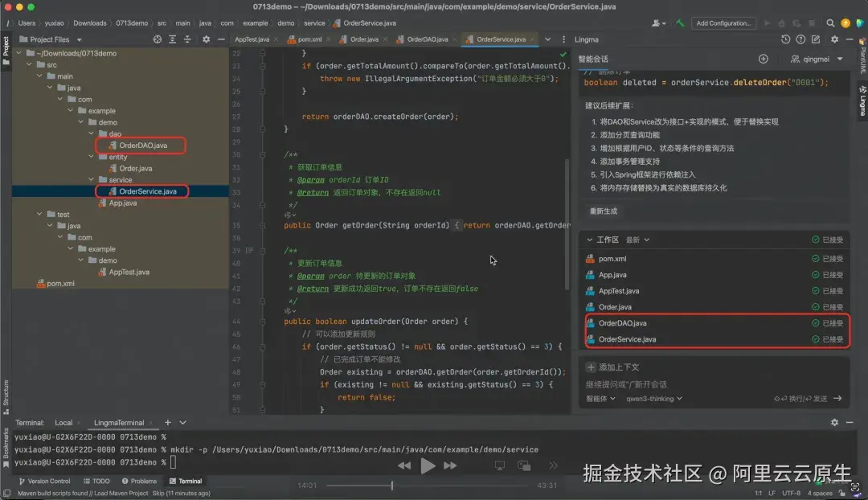Hide terminal panel with minus icon

pos(850,423)
